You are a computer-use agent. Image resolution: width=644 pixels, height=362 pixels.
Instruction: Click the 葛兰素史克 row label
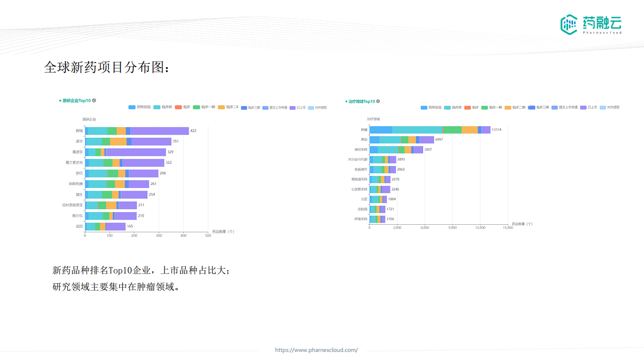74,162
